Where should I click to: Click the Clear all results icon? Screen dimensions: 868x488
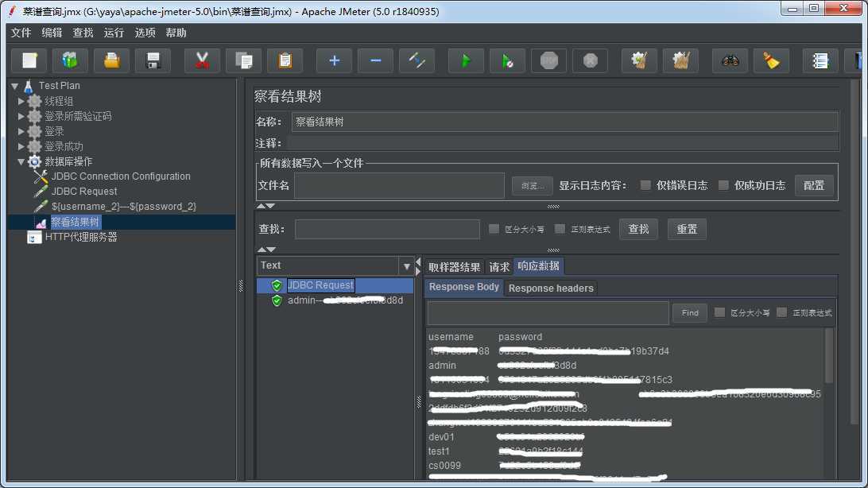point(680,60)
